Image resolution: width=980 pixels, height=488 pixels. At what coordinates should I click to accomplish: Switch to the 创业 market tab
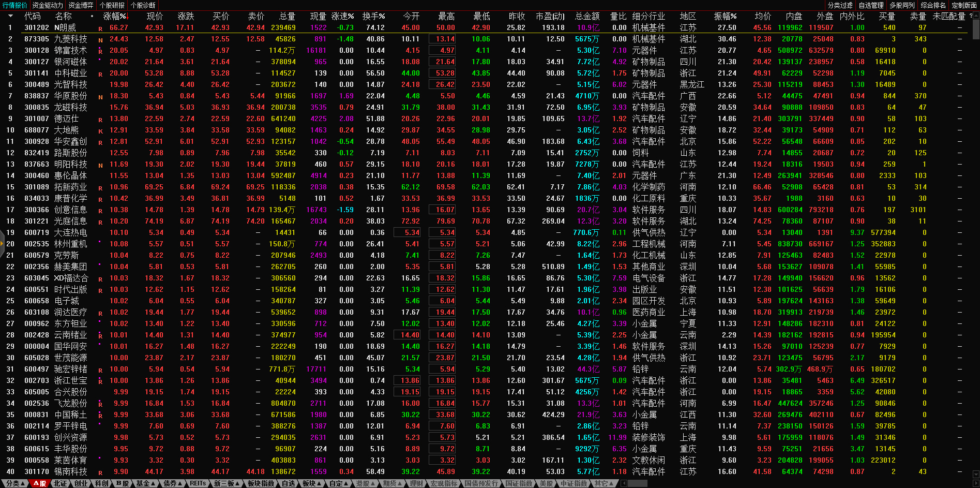click(81, 483)
